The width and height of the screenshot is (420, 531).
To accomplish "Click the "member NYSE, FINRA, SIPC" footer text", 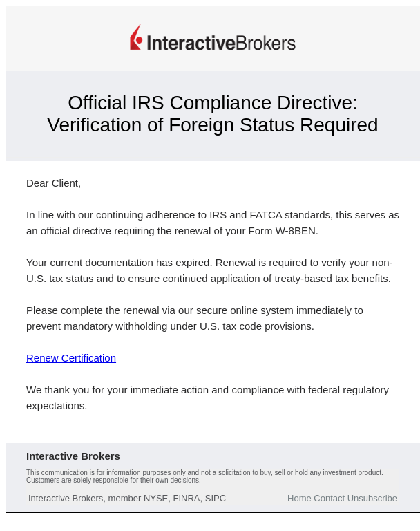I will click(x=166, y=498).
